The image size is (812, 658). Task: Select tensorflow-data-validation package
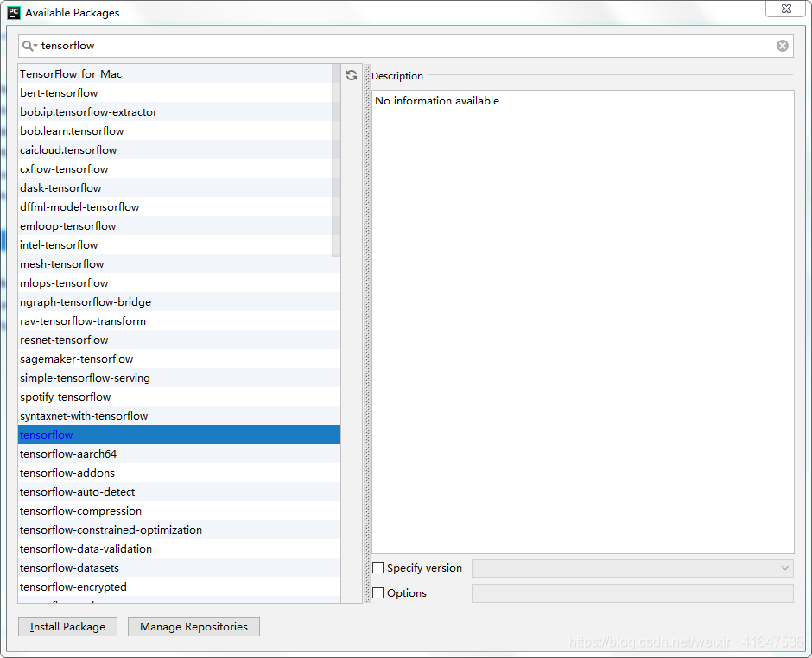coord(179,548)
